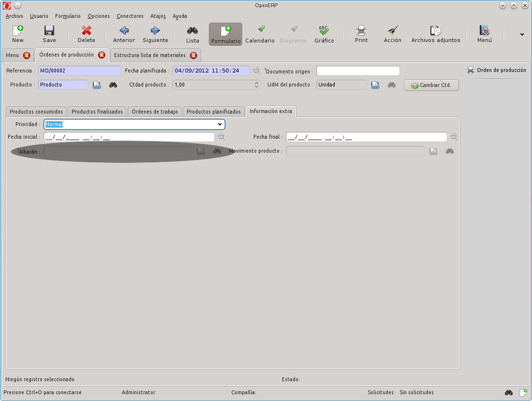
Task: Open date picker for Fecha inicial
Action: coord(221,137)
